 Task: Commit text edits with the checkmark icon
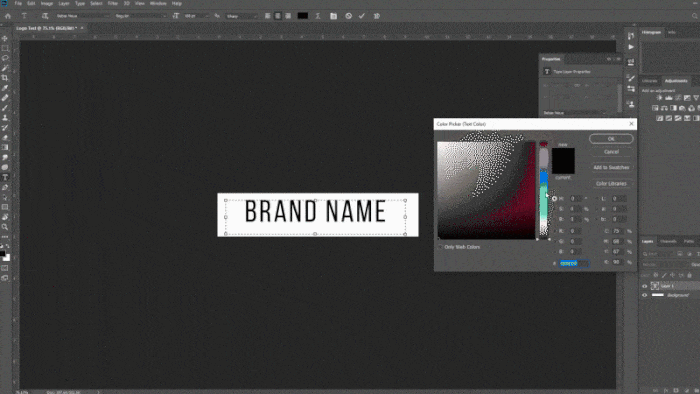coord(362,16)
